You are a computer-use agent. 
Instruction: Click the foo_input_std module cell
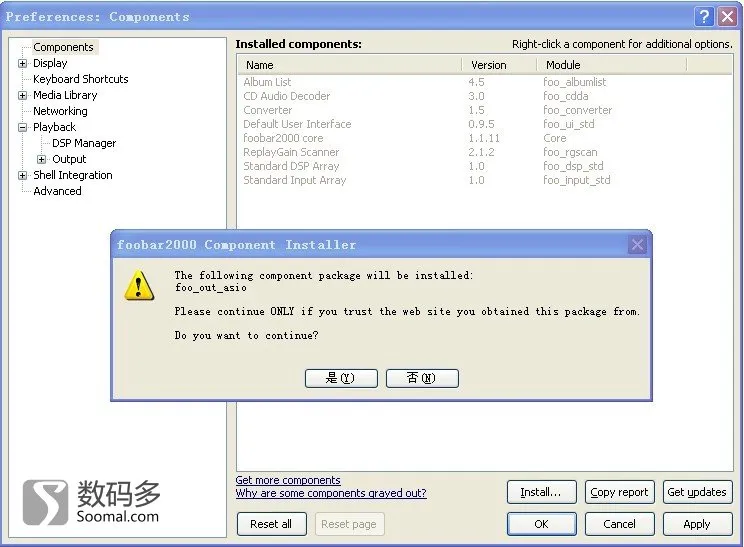(x=577, y=180)
